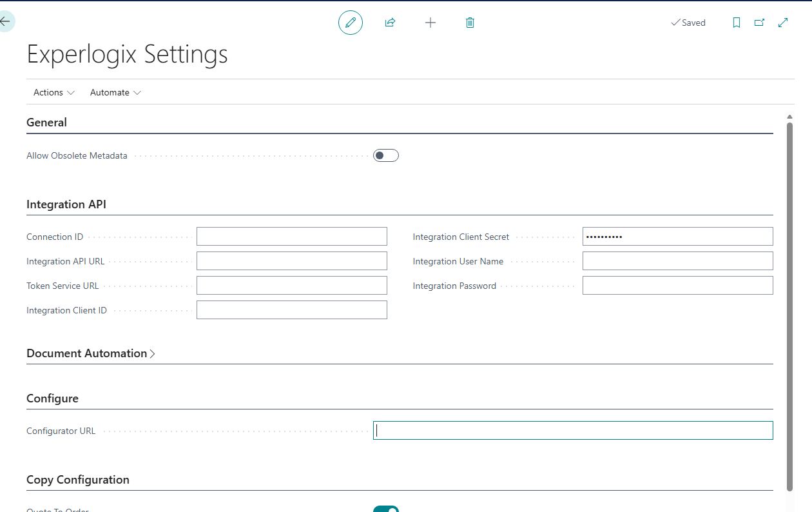Go back with the left arrow

pos(5,21)
